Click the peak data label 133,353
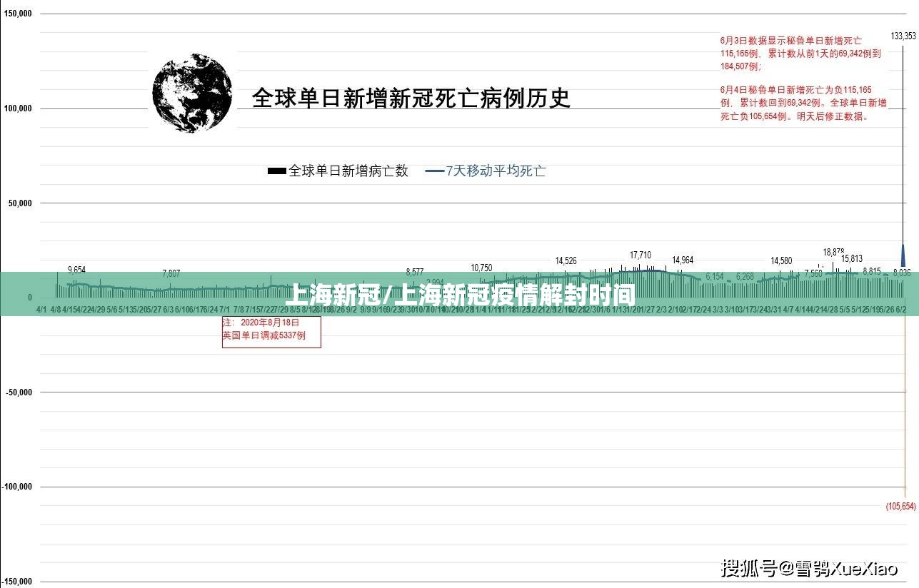 903,36
